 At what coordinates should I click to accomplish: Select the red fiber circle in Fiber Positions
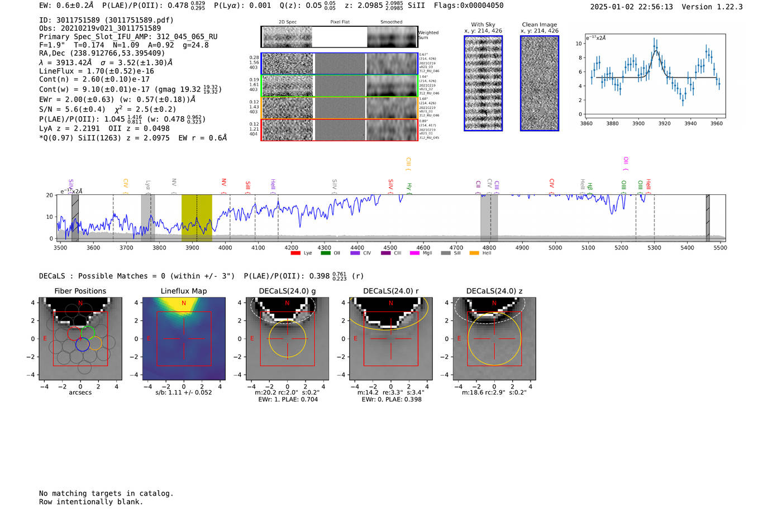(x=74, y=334)
